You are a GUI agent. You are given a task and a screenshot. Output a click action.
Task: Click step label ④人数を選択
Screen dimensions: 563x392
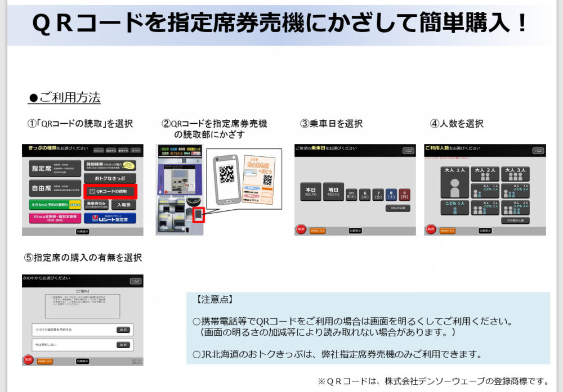[457, 124]
